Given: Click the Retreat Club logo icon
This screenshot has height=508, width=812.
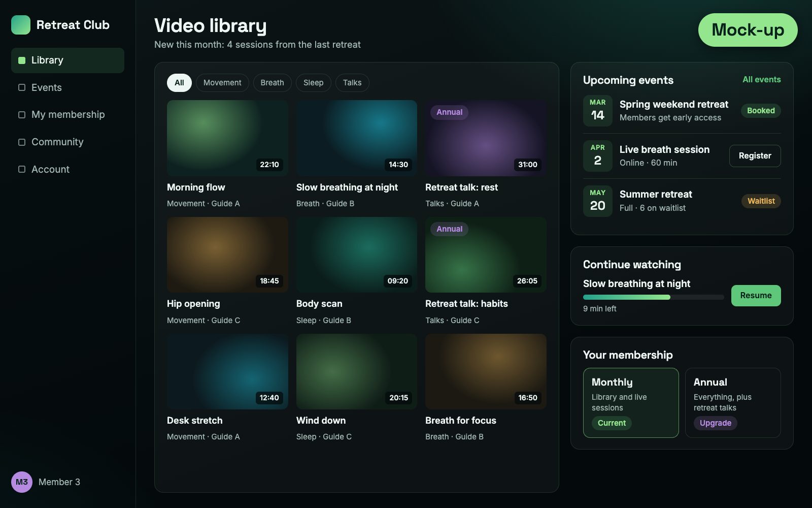Looking at the screenshot, I should pos(21,25).
